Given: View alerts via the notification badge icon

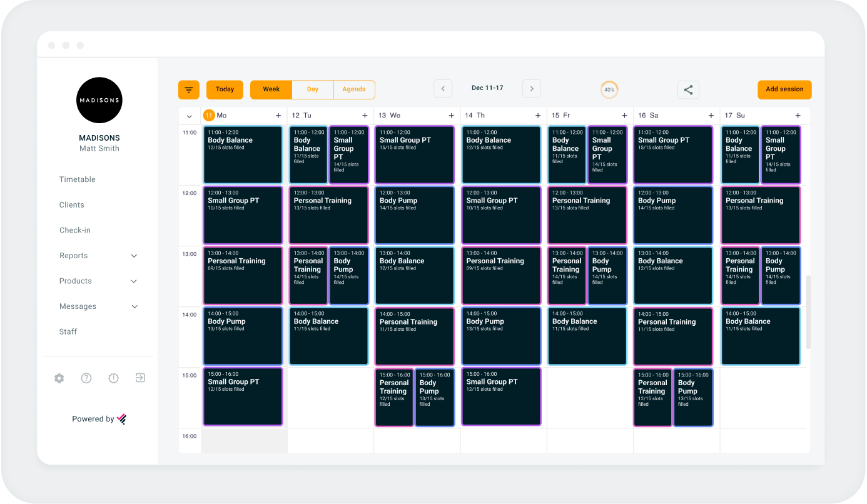Looking at the screenshot, I should 113,378.
